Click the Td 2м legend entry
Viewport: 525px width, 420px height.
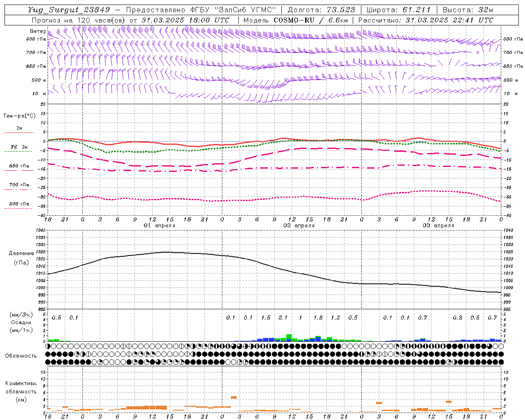[19, 148]
